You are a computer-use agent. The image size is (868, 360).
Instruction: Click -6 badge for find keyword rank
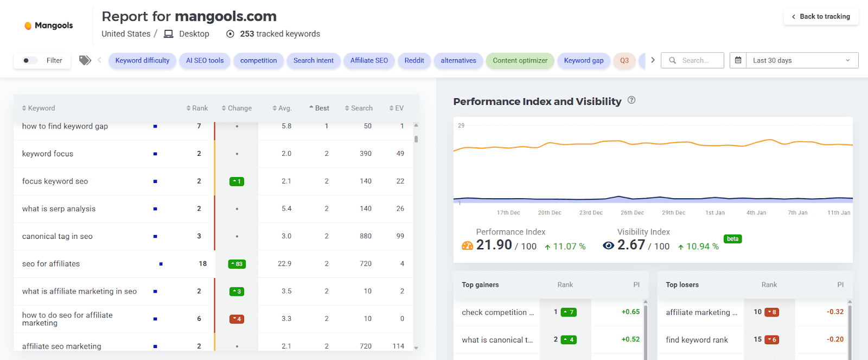[772, 340]
